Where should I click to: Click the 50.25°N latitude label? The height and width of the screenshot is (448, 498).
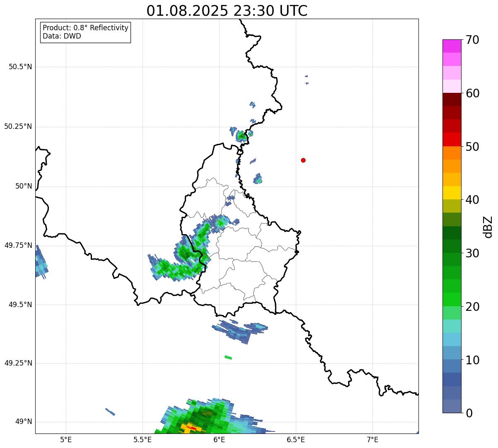click(18, 126)
